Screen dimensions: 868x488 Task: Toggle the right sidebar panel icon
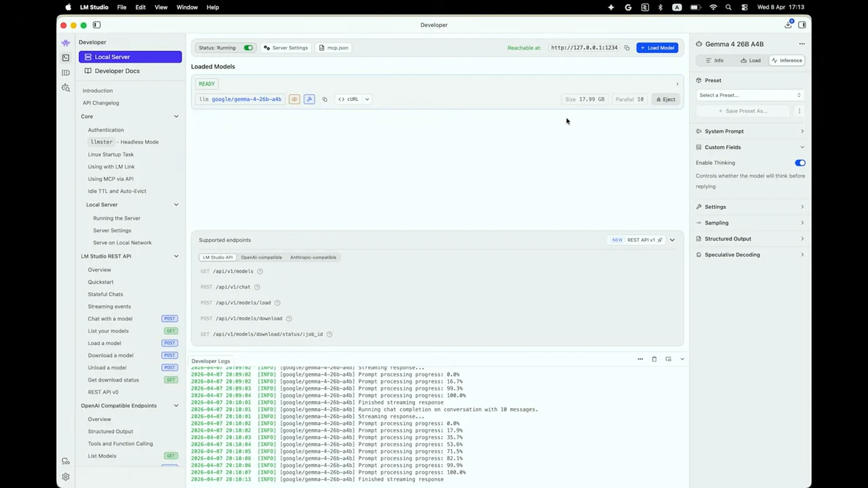coord(802,25)
